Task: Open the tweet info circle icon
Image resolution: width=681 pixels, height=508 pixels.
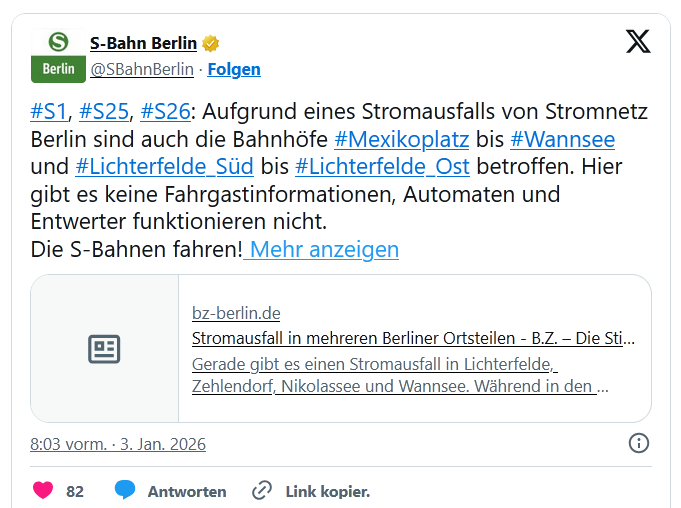Action: 638,443
